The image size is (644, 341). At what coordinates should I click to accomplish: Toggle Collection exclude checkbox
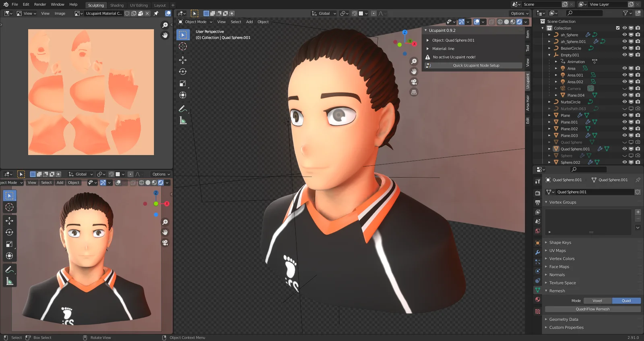click(618, 28)
